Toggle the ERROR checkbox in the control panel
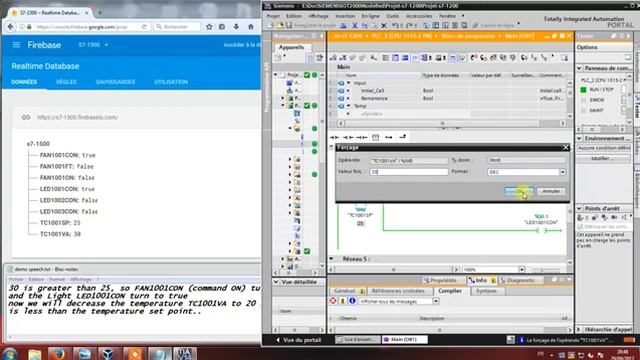 pyautogui.click(x=623, y=100)
